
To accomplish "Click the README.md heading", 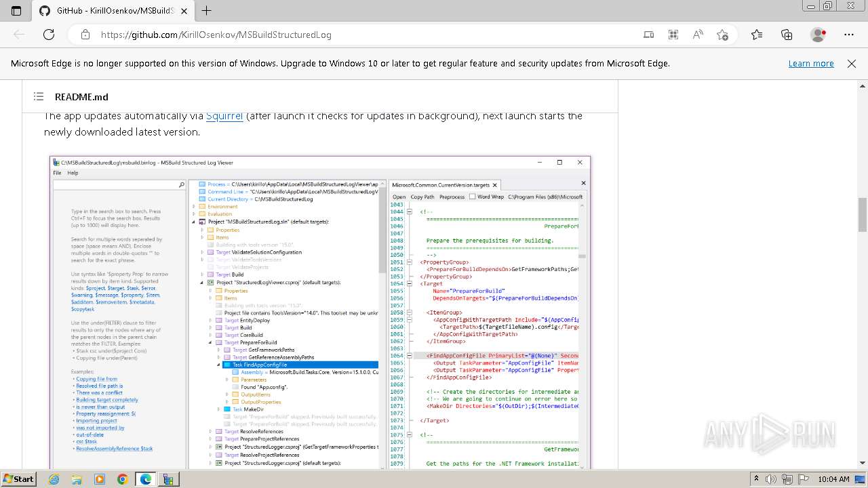I will 81,97.
